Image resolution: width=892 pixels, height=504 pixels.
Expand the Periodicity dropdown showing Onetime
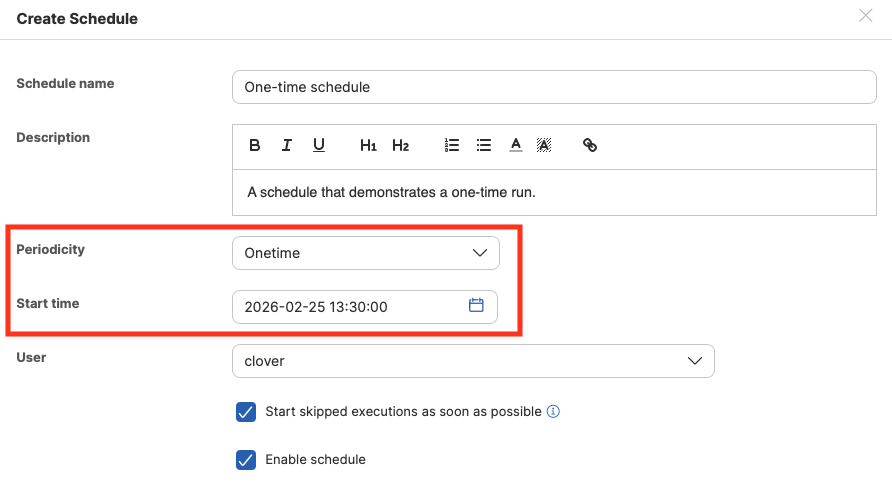pyautogui.click(x=365, y=253)
